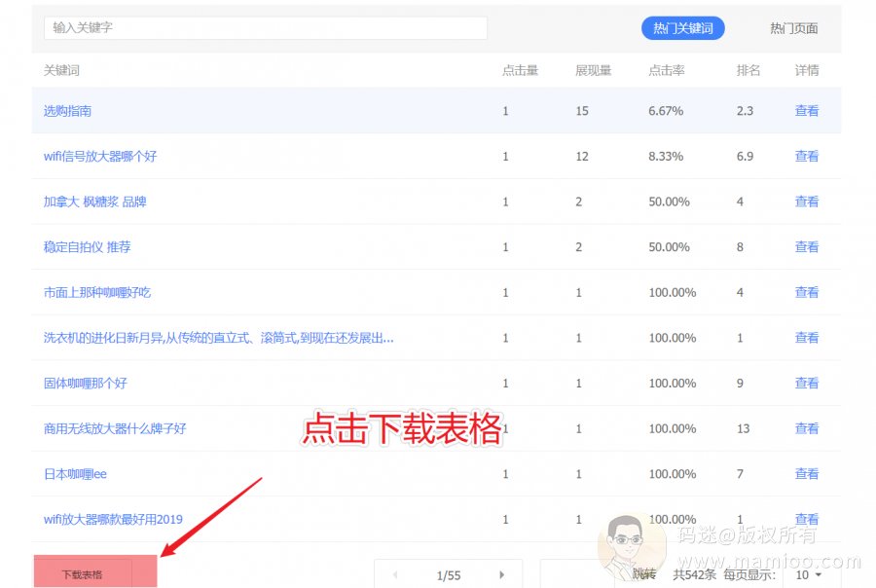Click the 共542条 total count text
This screenshot has width=876, height=588.
coord(694,574)
